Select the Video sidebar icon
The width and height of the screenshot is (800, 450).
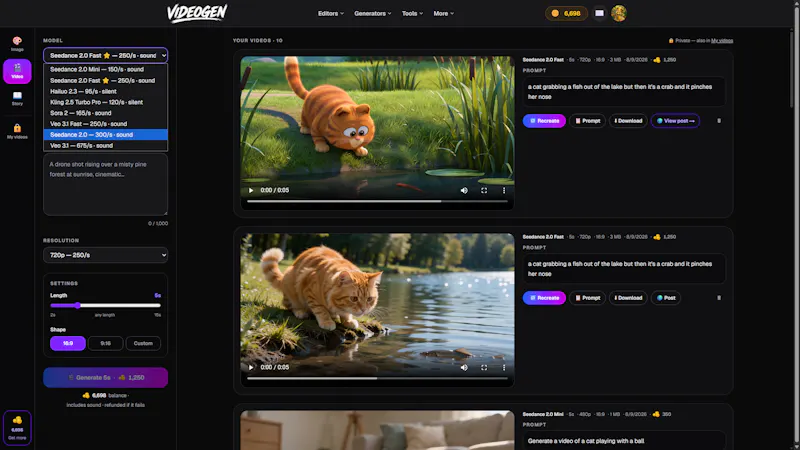[x=17, y=71]
